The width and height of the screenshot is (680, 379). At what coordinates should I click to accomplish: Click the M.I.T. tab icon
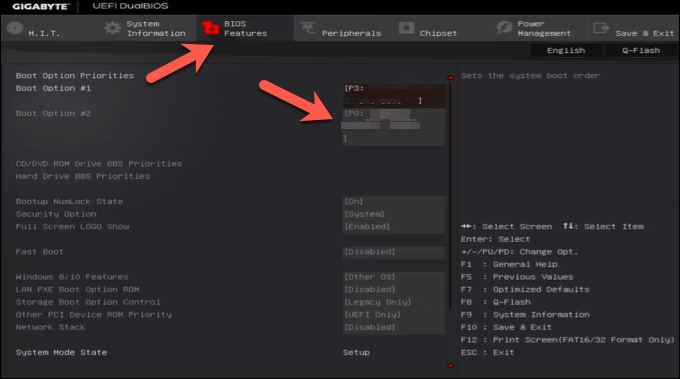pos(15,28)
